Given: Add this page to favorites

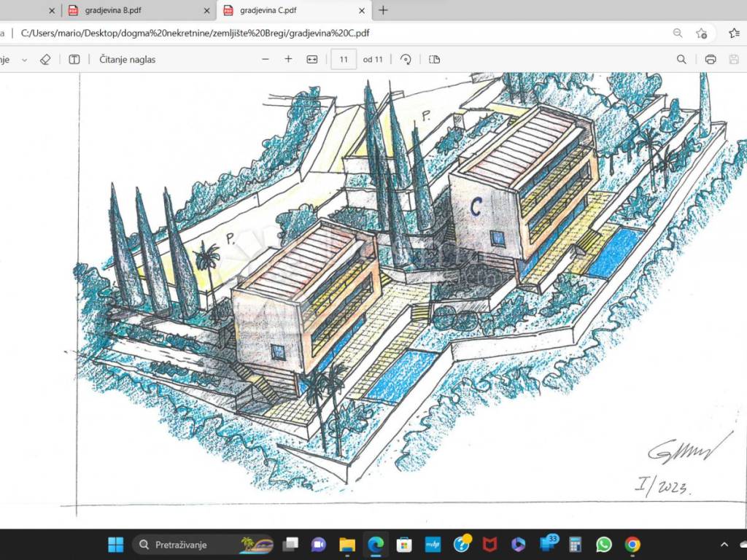Looking at the screenshot, I should (702, 33).
